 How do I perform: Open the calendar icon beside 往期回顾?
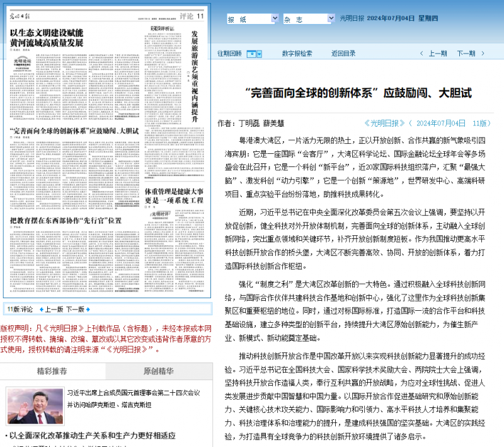251,54
